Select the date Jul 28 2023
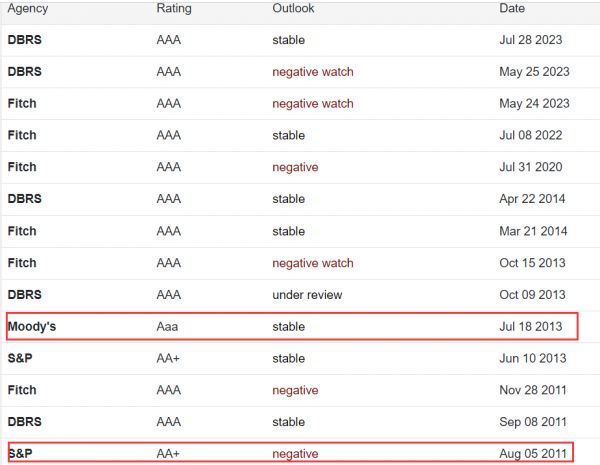Image resolution: width=600 pixels, height=465 pixels. tap(531, 40)
